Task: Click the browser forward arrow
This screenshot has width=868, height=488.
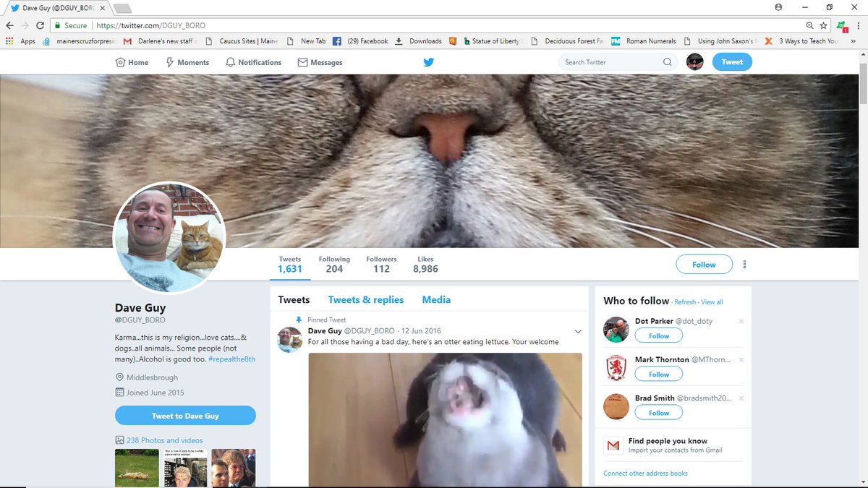Action: click(25, 25)
